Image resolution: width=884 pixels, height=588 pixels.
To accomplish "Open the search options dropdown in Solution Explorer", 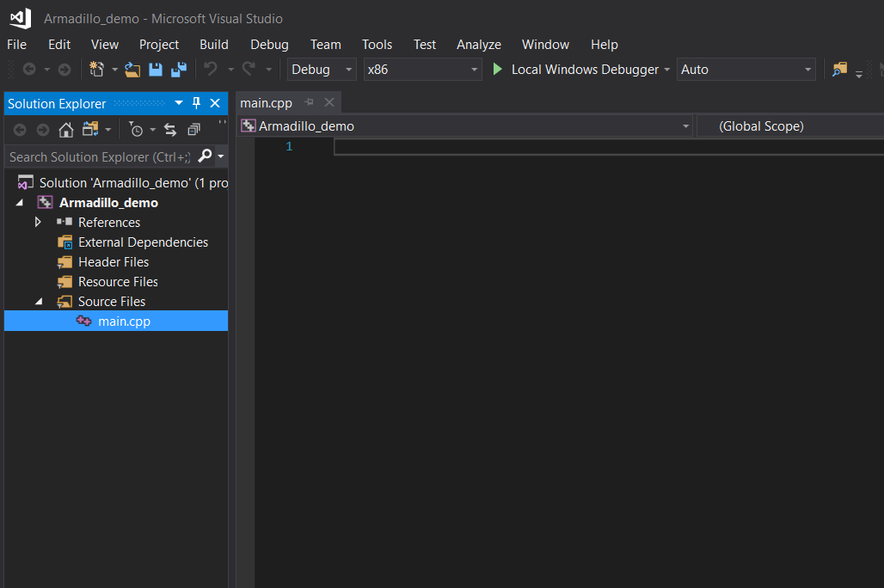I will pyautogui.click(x=221, y=156).
